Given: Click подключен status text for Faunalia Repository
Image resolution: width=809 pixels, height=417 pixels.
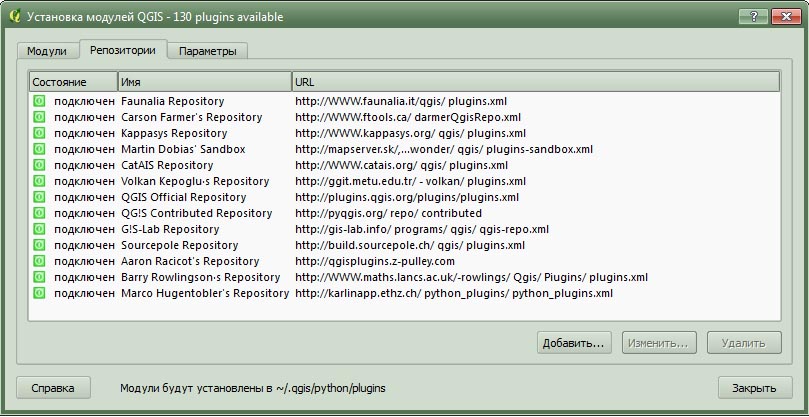Looking at the screenshot, I should click(x=84, y=101).
